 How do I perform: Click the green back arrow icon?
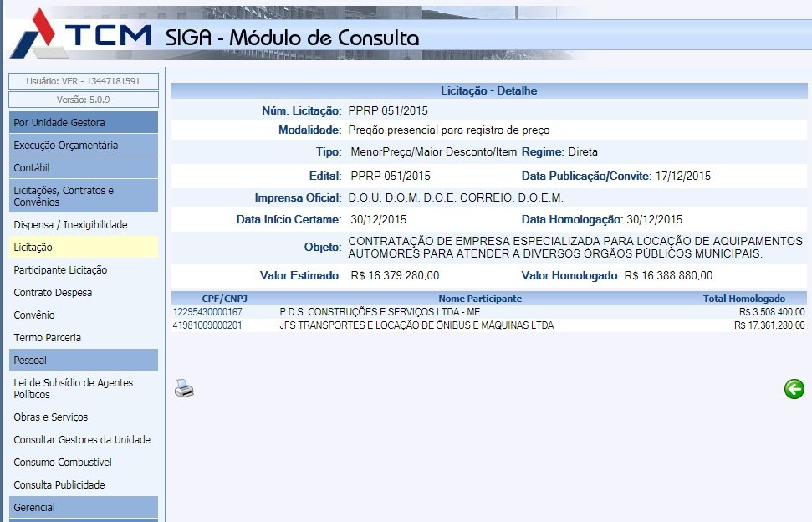[x=794, y=389]
